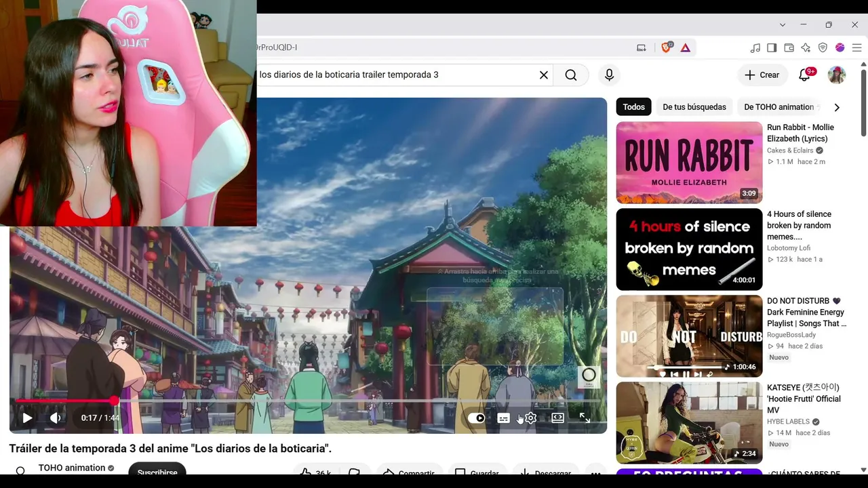Open the 4 hours of silence thumbnail
Viewport: 868px width, 488px height.
tap(689, 249)
